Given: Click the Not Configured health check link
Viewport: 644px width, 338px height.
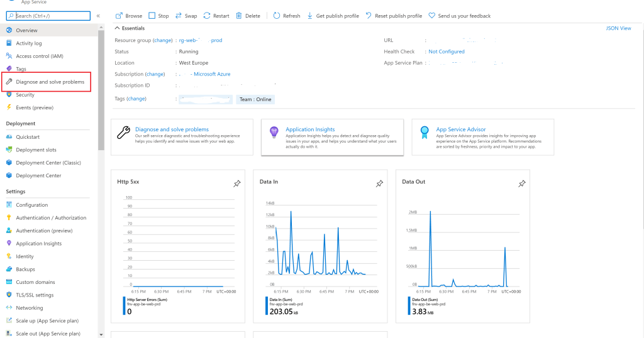Looking at the screenshot, I should (x=447, y=52).
